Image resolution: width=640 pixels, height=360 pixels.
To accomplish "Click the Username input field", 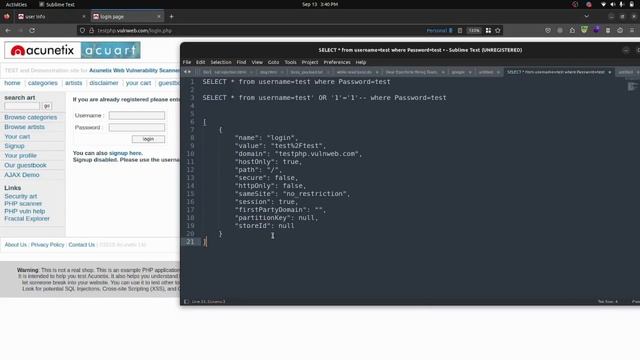I will point(137,116).
